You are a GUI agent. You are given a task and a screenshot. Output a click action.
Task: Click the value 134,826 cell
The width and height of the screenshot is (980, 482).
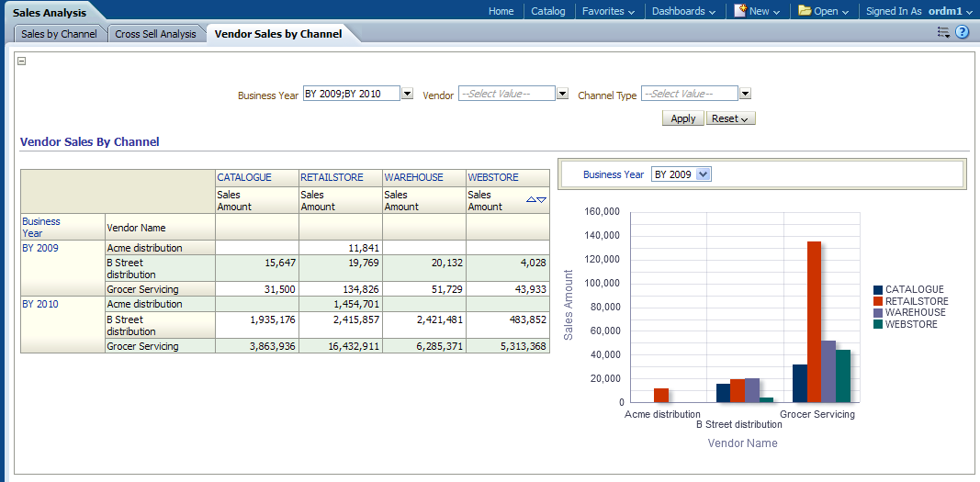(341, 289)
